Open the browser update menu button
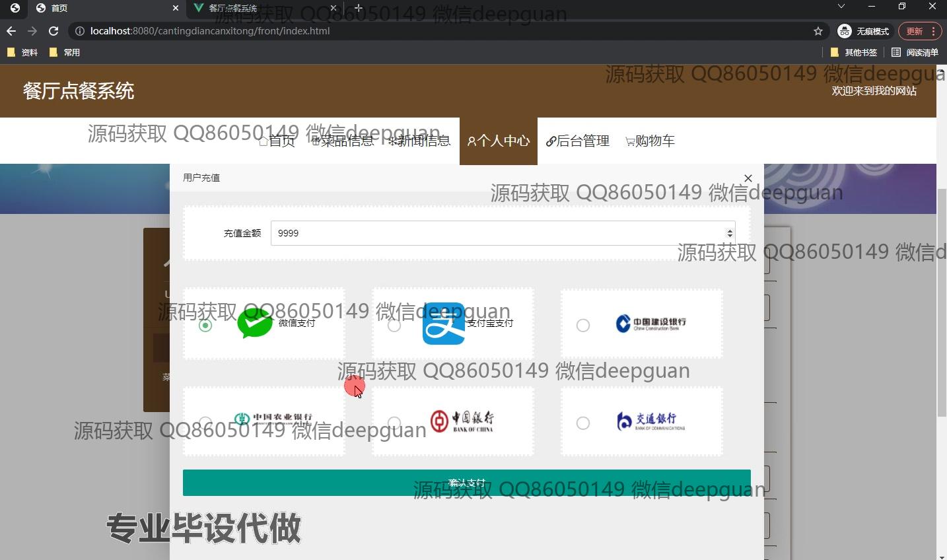This screenshot has width=947, height=560. 919,31
